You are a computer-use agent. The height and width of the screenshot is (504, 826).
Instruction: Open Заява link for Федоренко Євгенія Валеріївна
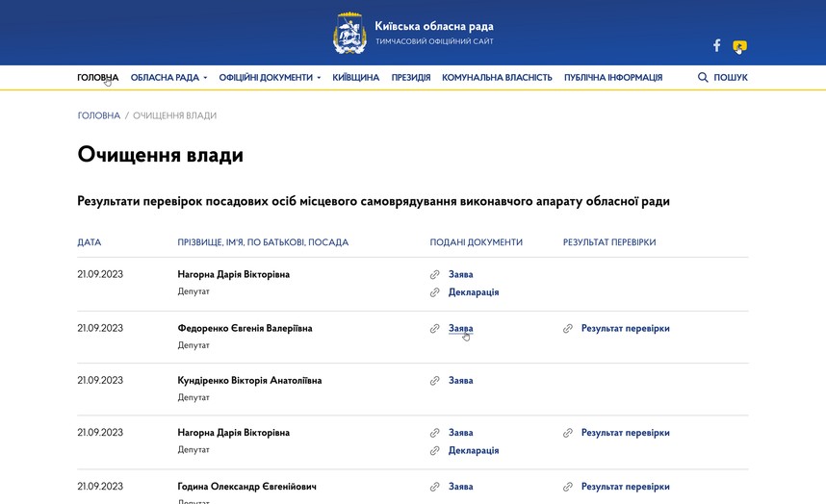point(461,328)
